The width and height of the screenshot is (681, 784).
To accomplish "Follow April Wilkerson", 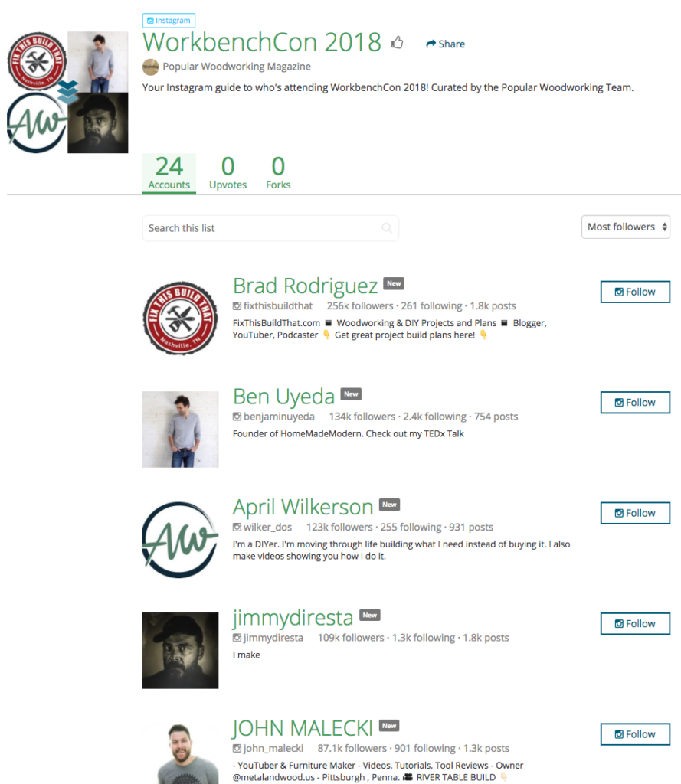I will point(635,513).
